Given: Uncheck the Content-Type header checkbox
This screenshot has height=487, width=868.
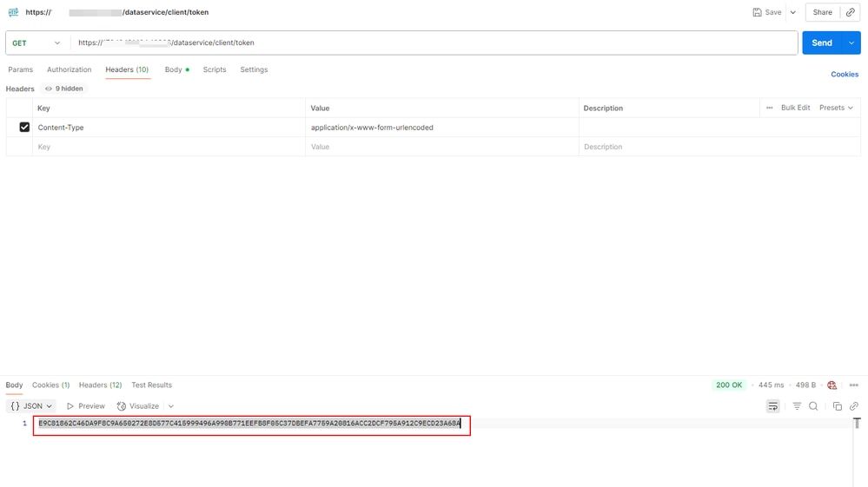Looking at the screenshot, I should point(24,127).
